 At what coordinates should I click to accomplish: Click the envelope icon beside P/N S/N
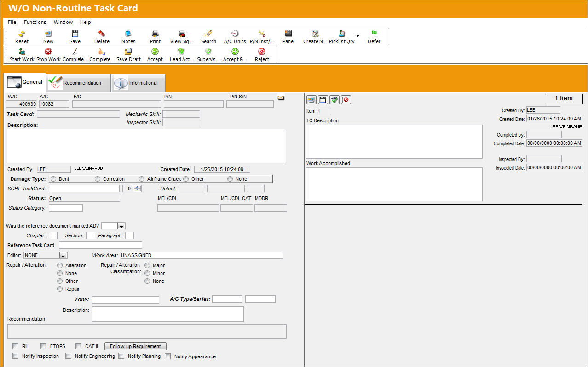point(281,97)
